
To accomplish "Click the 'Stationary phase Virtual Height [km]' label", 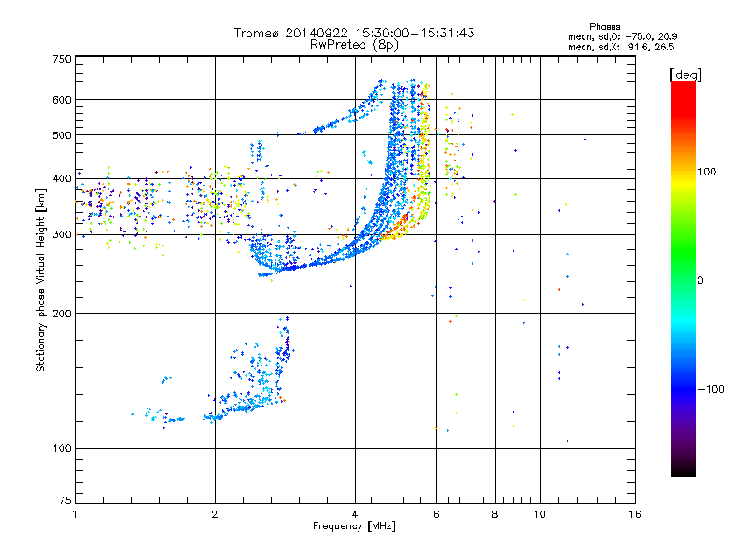I will click(40, 280).
